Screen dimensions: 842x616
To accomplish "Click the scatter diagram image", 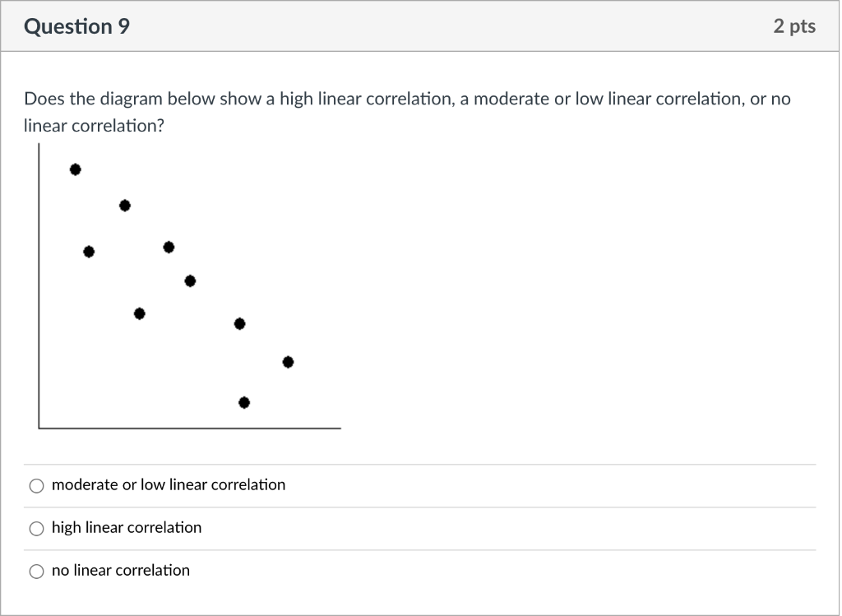I will tap(189, 288).
